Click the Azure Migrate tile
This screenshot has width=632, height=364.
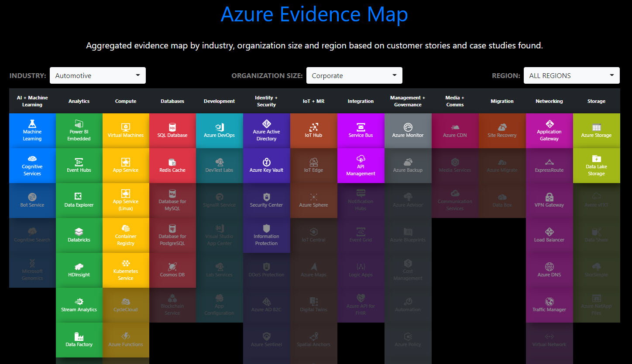point(502,166)
